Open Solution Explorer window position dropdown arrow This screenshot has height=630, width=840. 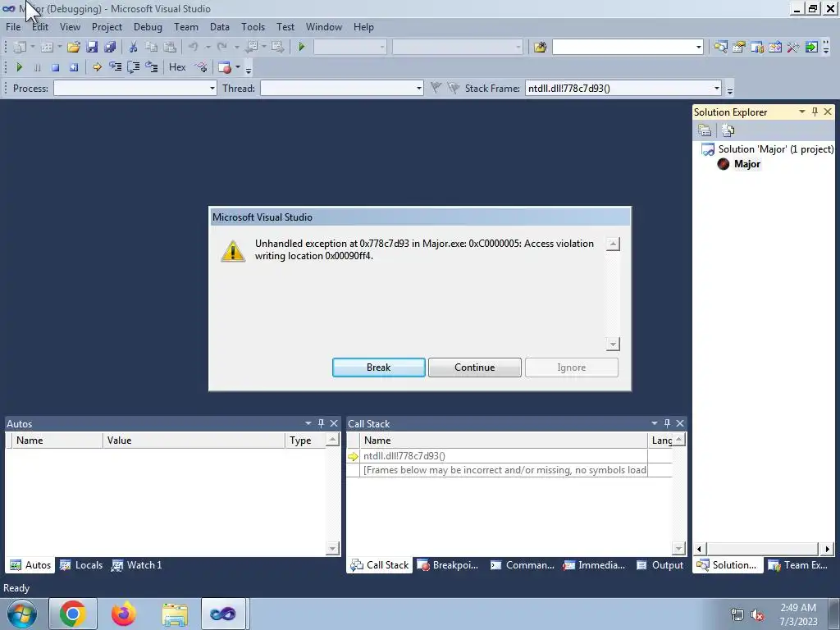[x=802, y=112]
